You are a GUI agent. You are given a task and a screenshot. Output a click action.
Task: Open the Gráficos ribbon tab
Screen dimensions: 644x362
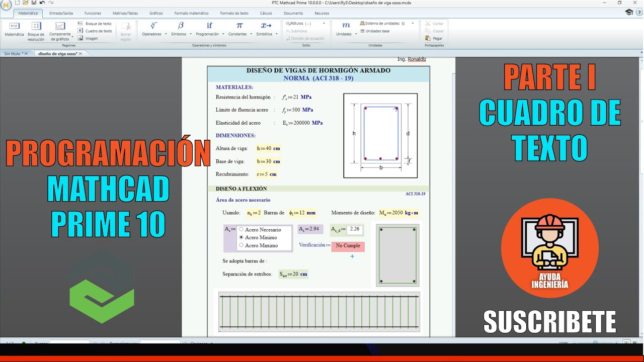[156, 14]
